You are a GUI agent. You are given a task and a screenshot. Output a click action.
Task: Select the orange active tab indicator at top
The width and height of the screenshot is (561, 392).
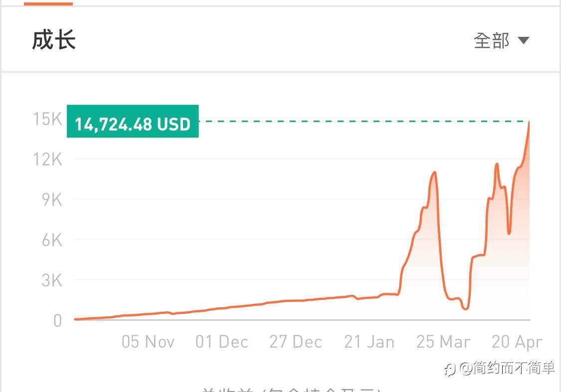coord(48,3)
